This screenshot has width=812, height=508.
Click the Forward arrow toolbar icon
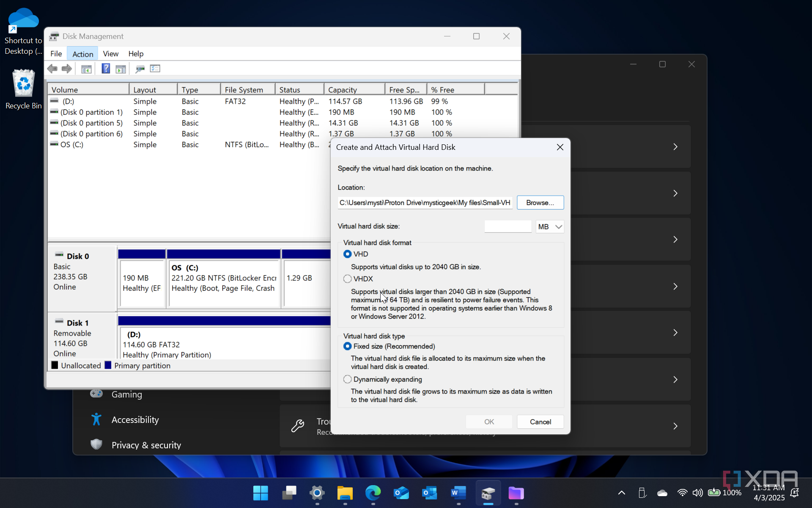point(67,69)
